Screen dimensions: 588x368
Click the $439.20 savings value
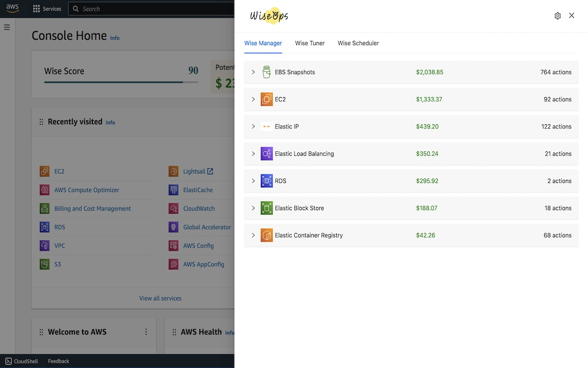click(427, 126)
